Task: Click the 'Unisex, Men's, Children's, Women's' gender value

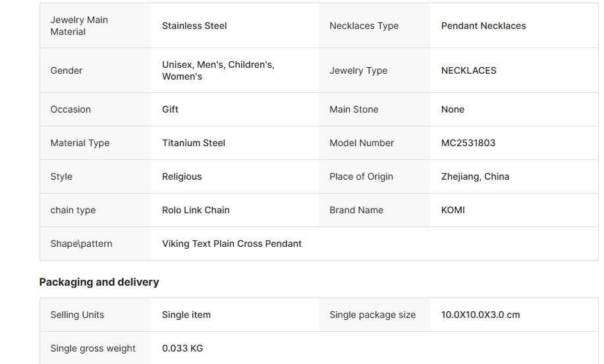Action: 218,70
